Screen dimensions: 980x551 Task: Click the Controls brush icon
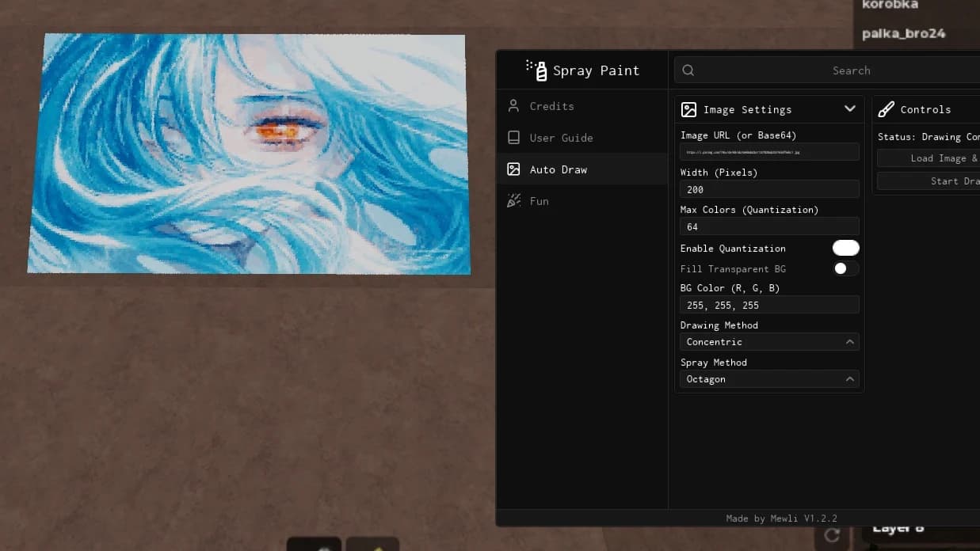coord(886,109)
